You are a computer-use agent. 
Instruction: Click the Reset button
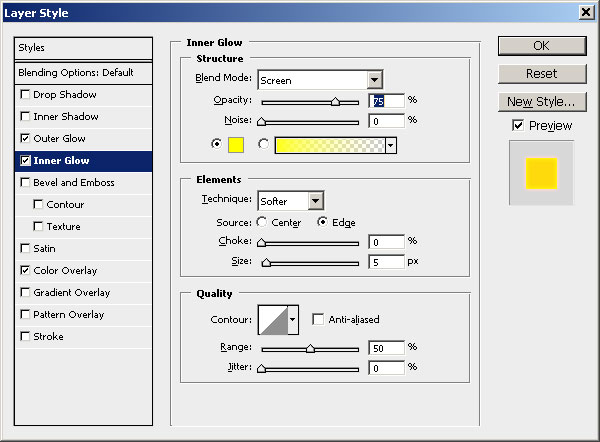click(542, 73)
